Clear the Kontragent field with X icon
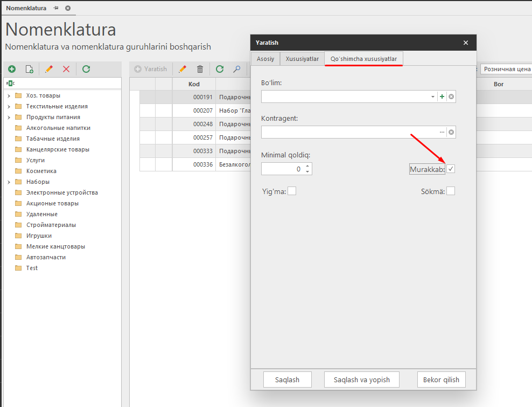 [x=451, y=132]
